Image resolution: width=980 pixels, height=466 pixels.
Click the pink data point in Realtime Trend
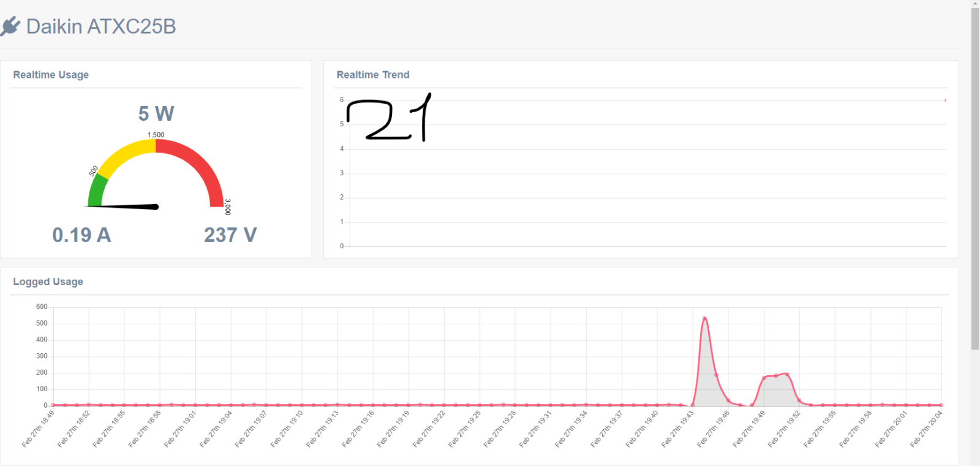point(946,100)
